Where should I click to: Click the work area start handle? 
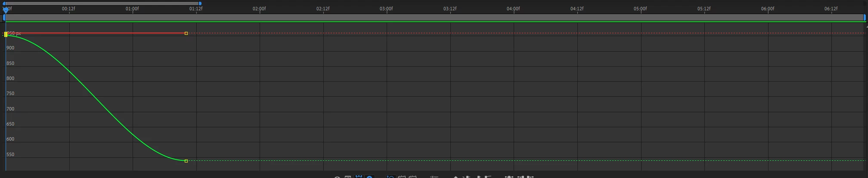click(4, 17)
